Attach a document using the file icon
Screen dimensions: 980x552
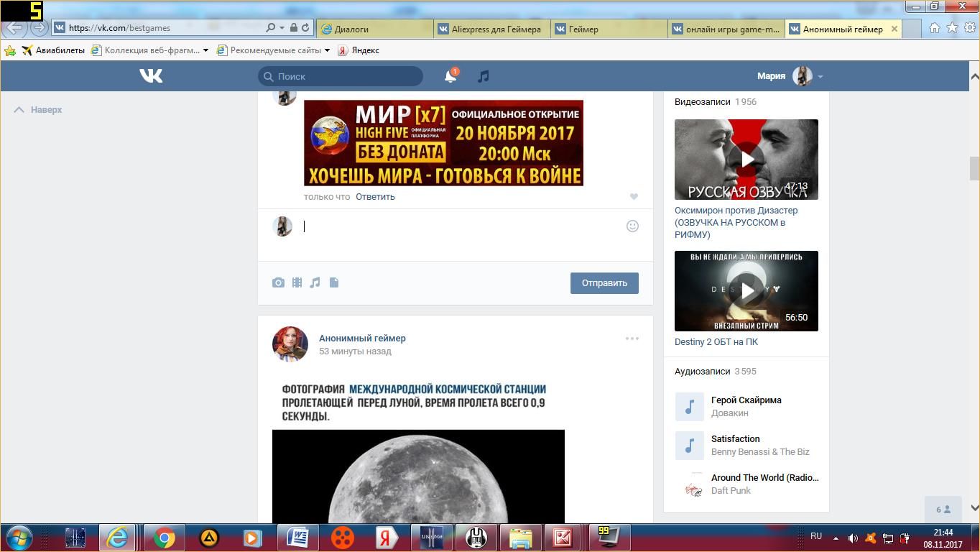(334, 282)
